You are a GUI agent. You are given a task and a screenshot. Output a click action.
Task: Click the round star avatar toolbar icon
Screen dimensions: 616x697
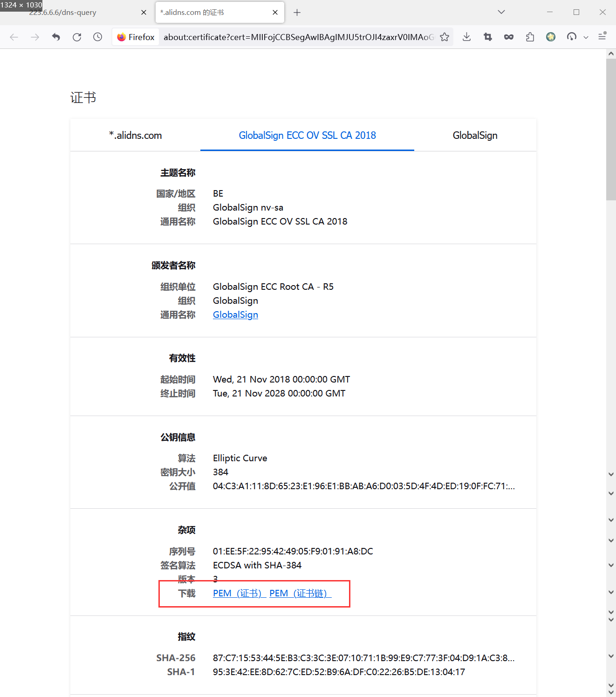pyautogui.click(x=551, y=37)
